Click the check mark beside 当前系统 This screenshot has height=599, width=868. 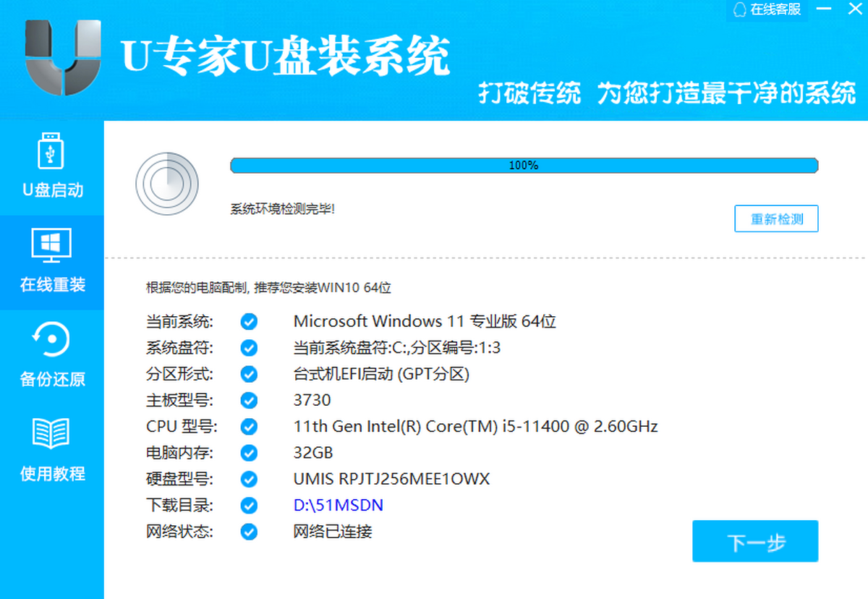(249, 322)
